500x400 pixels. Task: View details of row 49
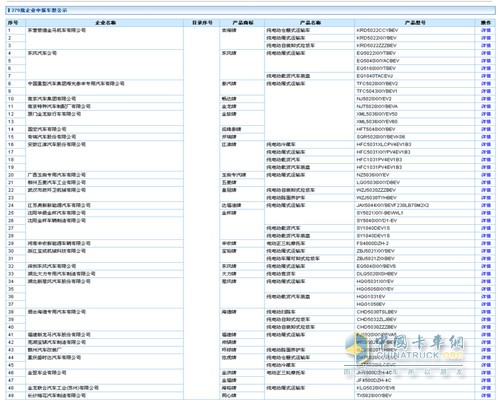coord(486,396)
